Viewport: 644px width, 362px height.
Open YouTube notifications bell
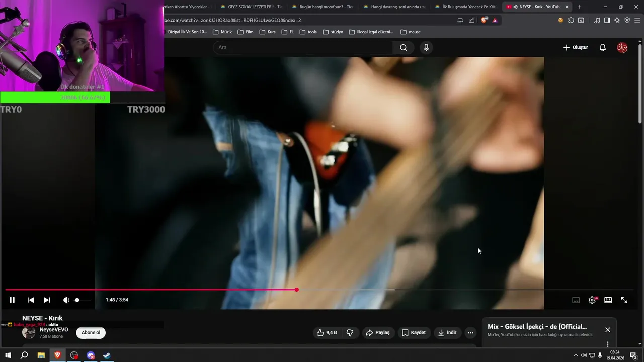(603, 47)
